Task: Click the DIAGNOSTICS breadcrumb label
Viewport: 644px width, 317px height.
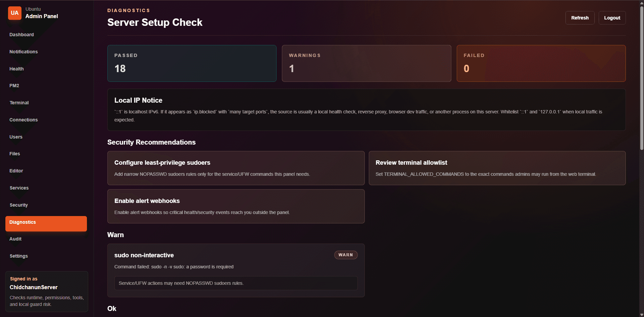Action: 129,10
